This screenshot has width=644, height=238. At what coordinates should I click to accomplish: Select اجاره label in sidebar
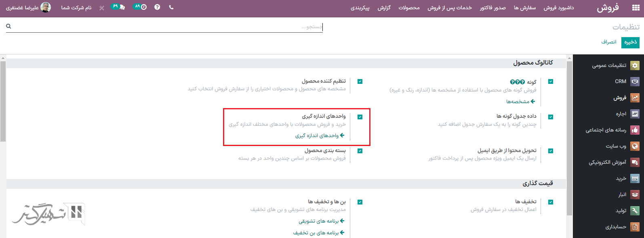[x=621, y=114]
